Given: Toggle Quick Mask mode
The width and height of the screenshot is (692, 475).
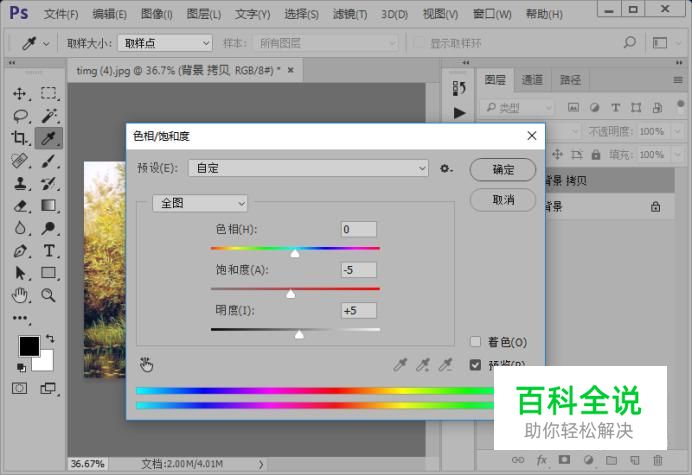Looking at the screenshot, I should pyautogui.click(x=19, y=388).
